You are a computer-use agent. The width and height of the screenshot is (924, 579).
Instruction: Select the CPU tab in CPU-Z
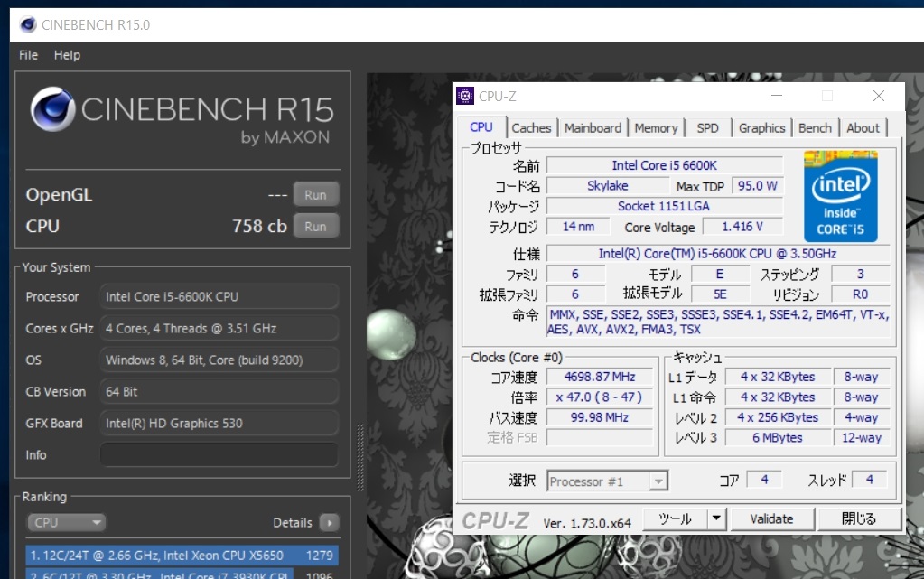481,126
